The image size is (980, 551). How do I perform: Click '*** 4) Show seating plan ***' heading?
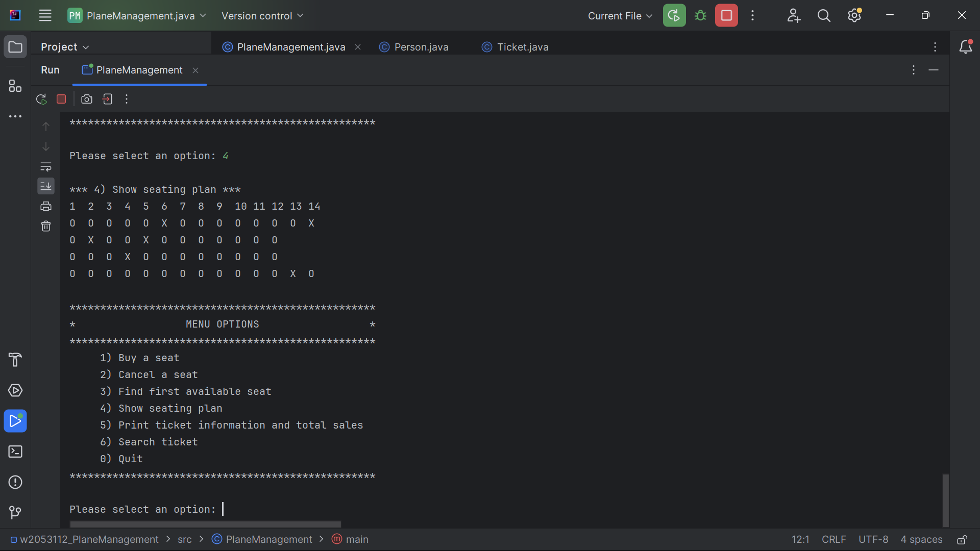click(x=155, y=189)
